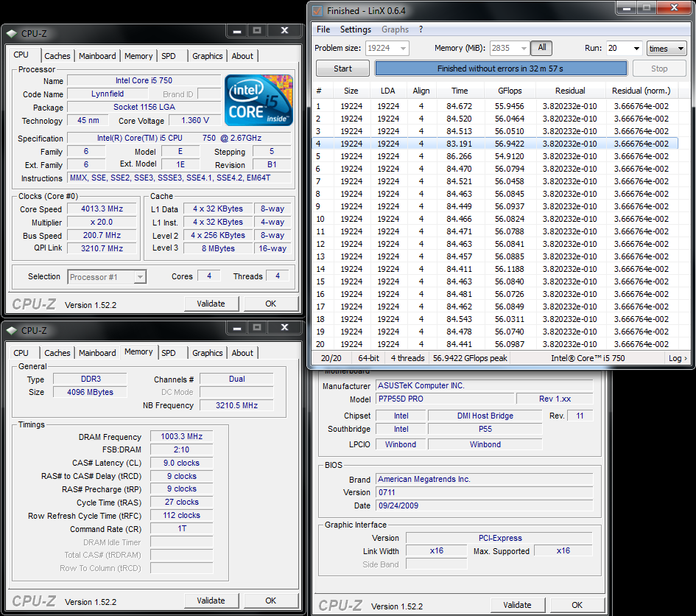Switch to Caches tab in processor CPU-Z window

57,56
